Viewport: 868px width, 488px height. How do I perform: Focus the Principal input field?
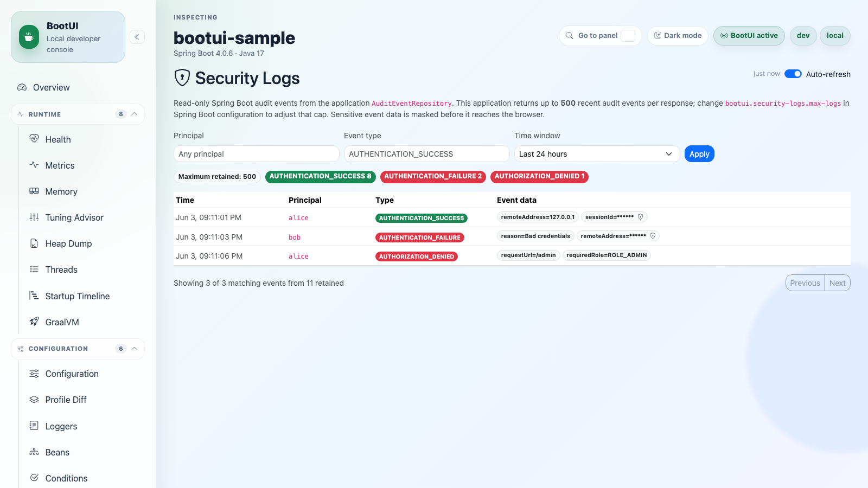pyautogui.click(x=257, y=154)
